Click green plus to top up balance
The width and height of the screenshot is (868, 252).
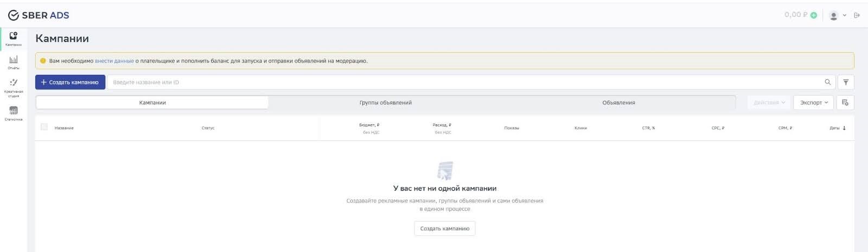(x=813, y=15)
